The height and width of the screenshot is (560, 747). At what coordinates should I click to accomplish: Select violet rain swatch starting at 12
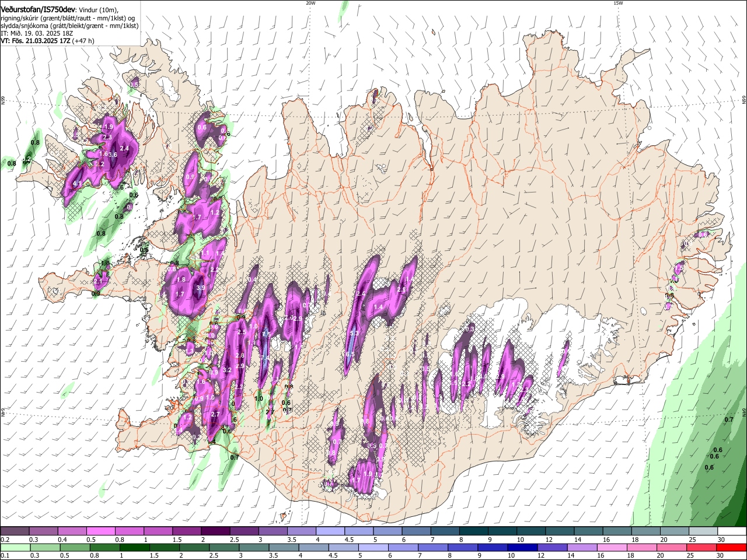(x=553, y=547)
